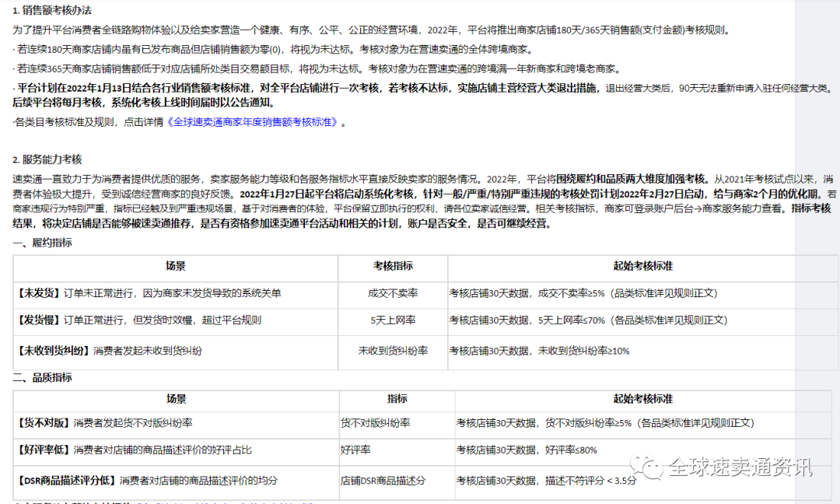Click the 成交不卖率 indicator cell
Screen dimensions: 840x504
(393, 294)
